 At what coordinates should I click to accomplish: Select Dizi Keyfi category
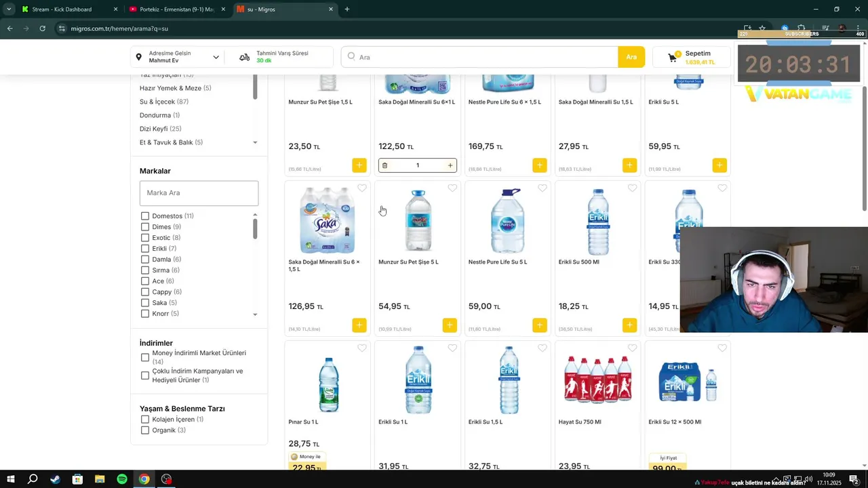(x=161, y=129)
